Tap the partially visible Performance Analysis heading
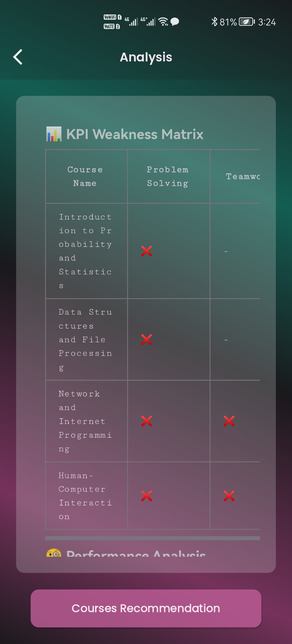 click(x=136, y=553)
